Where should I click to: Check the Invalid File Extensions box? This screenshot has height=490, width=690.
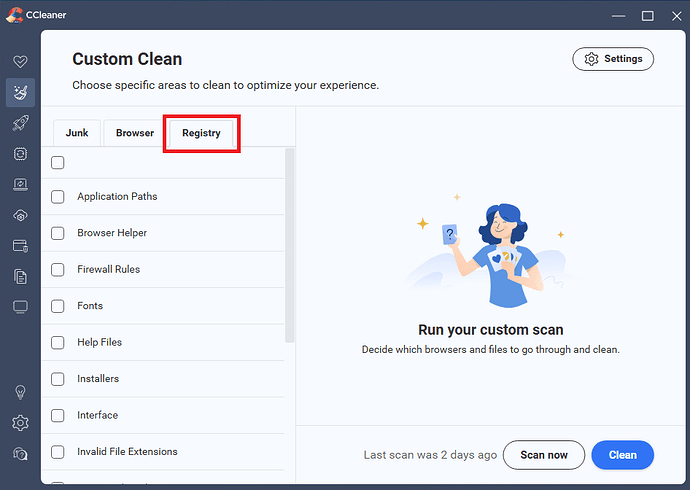point(58,452)
